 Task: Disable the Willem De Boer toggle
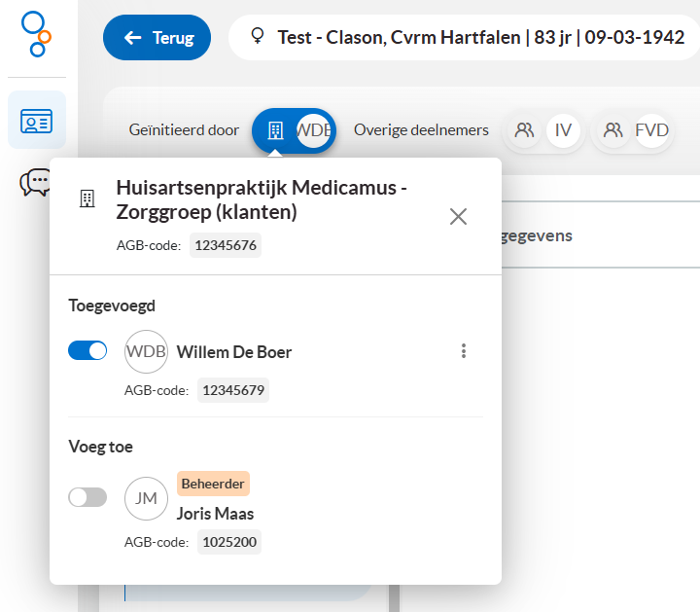[x=87, y=351]
